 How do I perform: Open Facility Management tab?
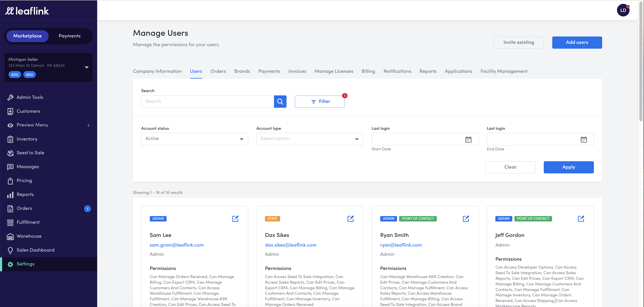tap(504, 71)
